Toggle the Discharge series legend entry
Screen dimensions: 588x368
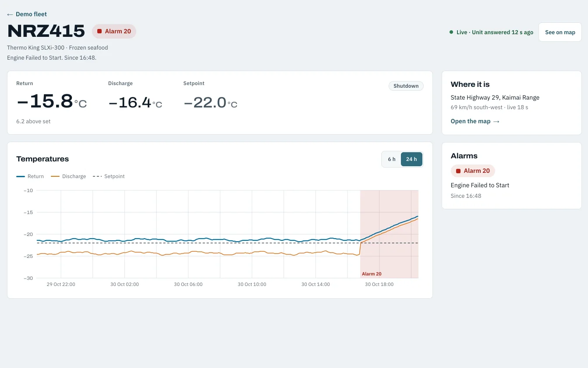(69, 176)
